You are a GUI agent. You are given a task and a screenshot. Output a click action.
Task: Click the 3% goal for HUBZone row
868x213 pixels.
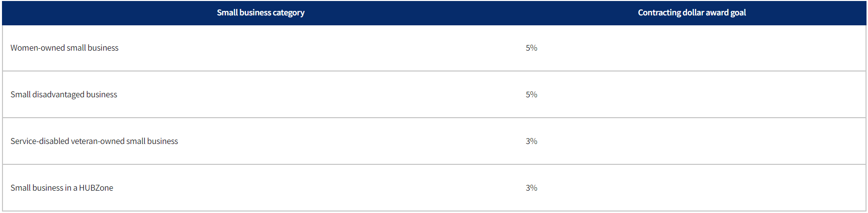[x=531, y=188]
